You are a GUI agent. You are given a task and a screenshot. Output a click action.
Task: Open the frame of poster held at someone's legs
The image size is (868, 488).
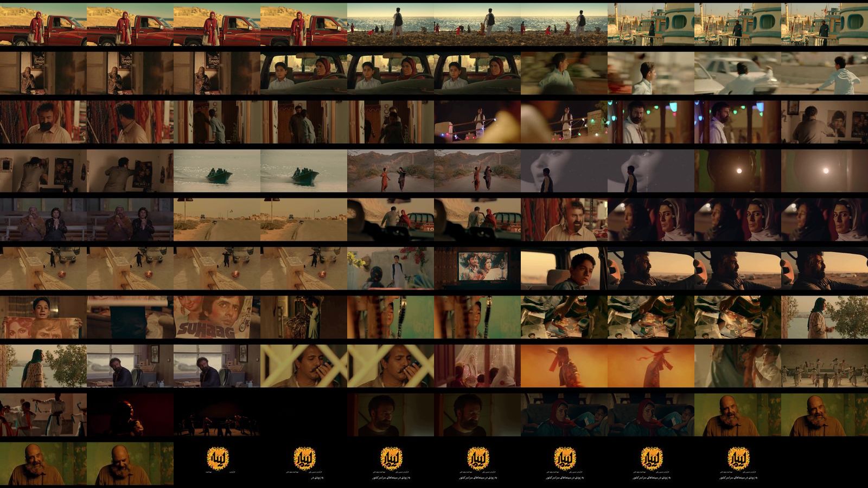130,317
